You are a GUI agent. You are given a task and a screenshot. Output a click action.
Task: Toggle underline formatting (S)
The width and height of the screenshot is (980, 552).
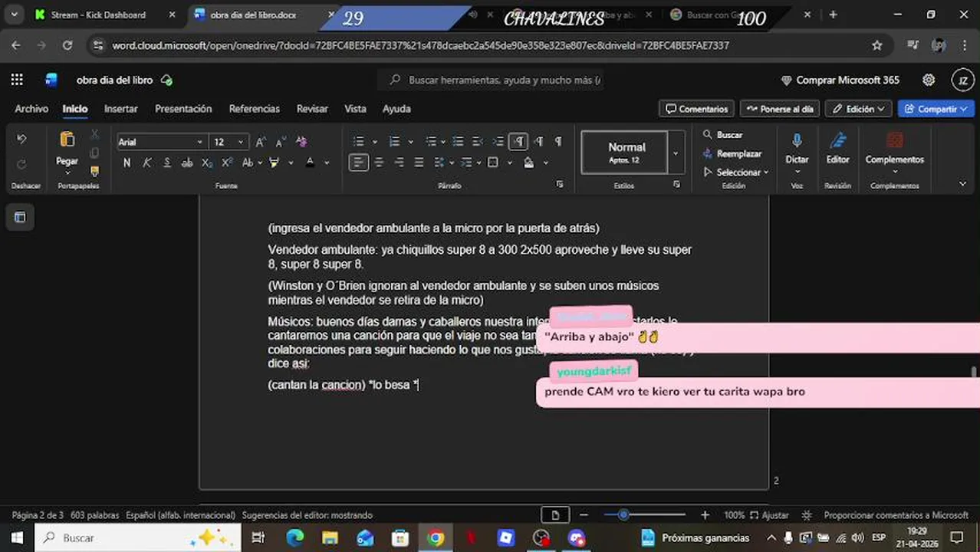click(166, 163)
